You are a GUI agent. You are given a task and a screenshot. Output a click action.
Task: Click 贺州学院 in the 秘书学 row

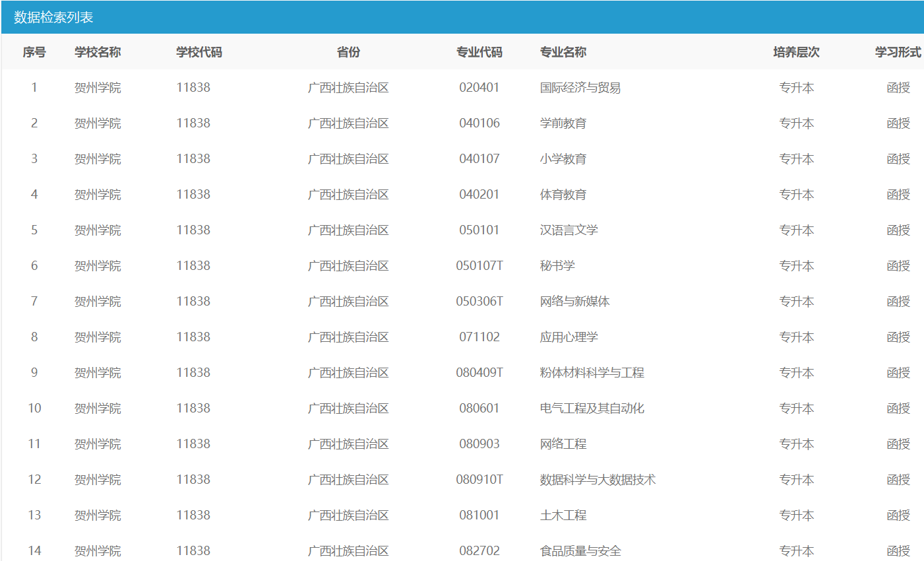(98, 266)
